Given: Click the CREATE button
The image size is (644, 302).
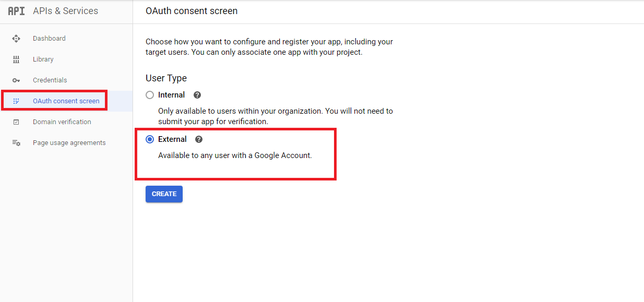Looking at the screenshot, I should click(164, 194).
